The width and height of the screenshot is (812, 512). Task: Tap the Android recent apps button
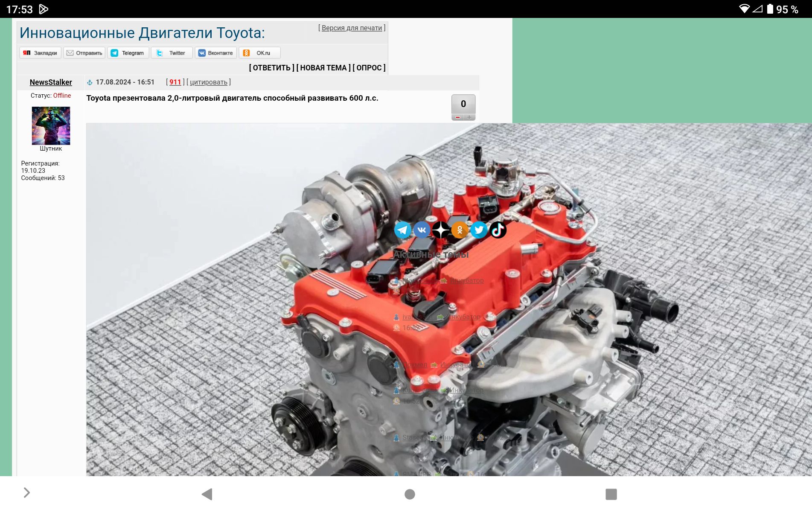pos(611,494)
